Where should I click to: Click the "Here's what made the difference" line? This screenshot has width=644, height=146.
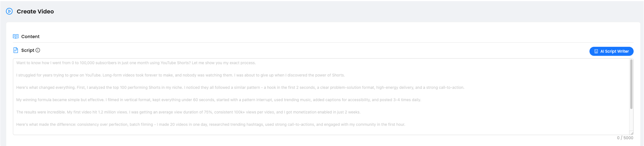point(211,124)
